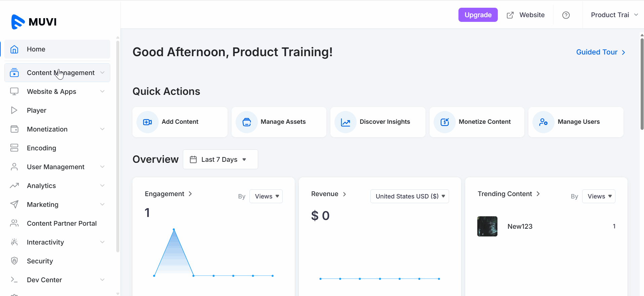Click the Discover Insights chart icon
Viewport: 644px width, 296px height.
click(345, 122)
